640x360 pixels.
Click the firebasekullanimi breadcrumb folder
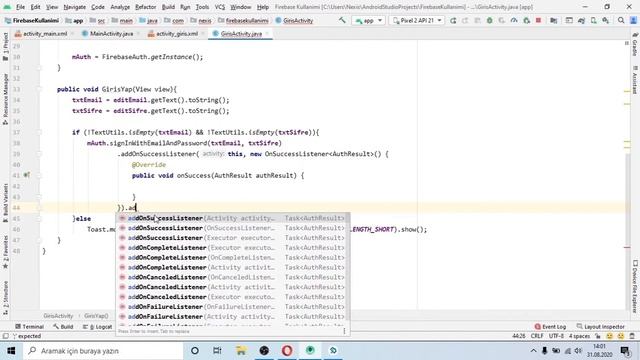(x=244, y=20)
